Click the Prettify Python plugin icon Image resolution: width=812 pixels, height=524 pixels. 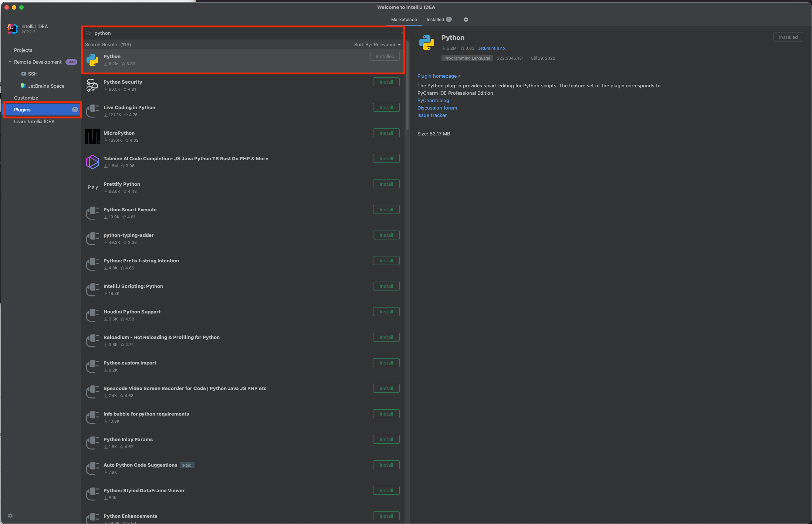pos(92,187)
